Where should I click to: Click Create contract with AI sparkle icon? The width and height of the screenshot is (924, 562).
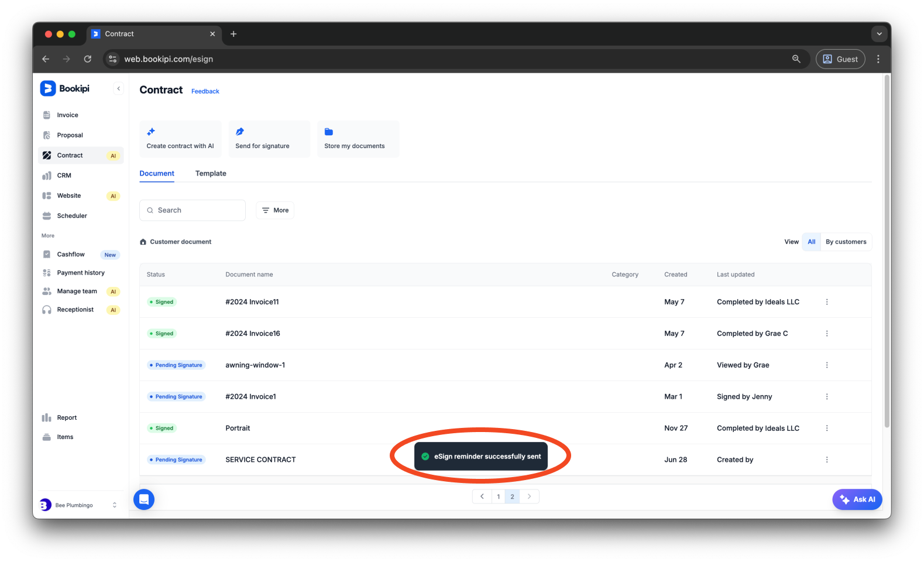click(x=151, y=132)
